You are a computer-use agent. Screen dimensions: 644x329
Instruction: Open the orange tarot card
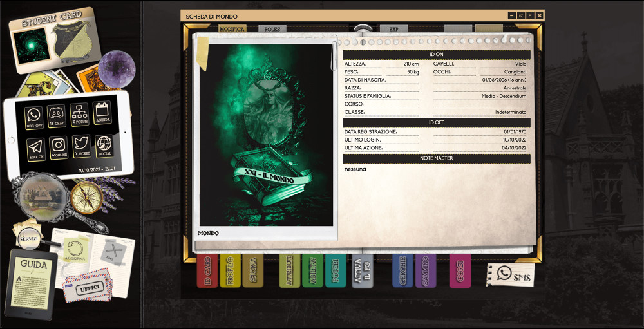point(91,79)
